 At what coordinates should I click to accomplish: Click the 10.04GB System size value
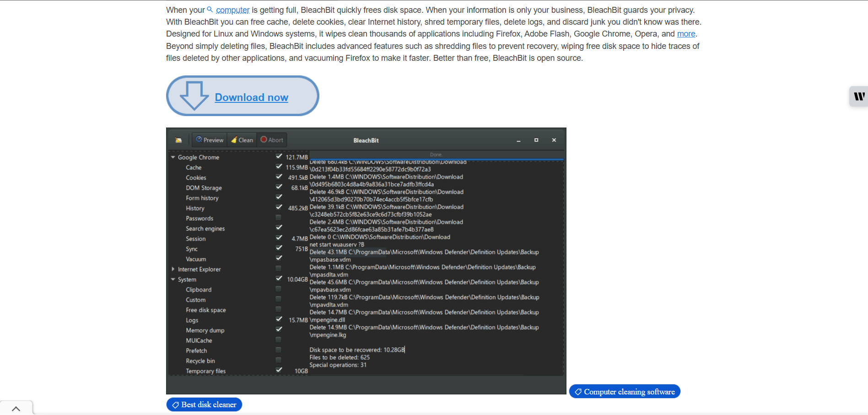[x=297, y=279]
